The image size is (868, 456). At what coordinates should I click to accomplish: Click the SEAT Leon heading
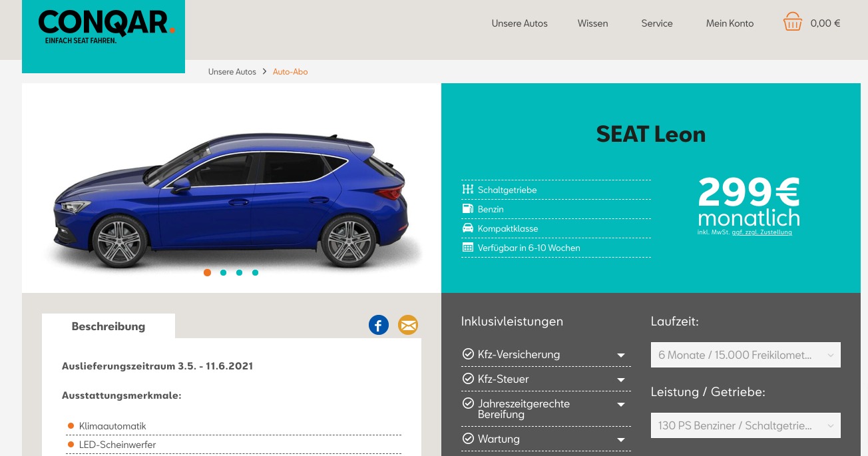point(651,134)
